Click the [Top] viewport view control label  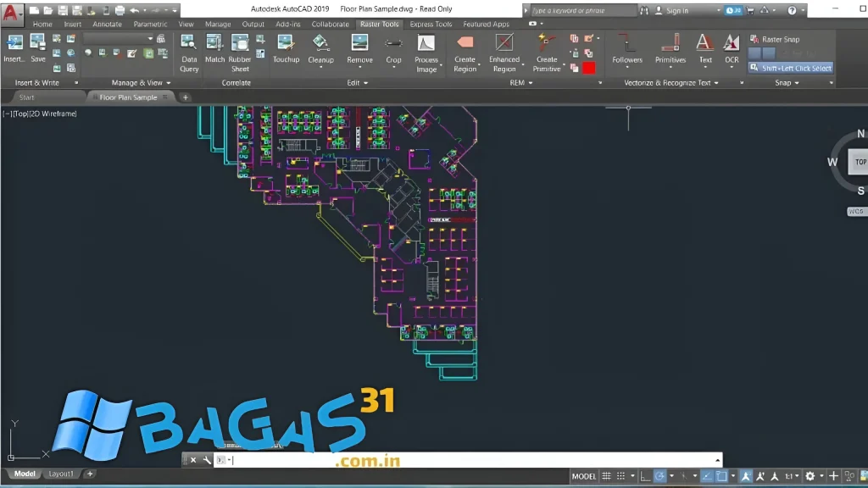[x=20, y=114]
